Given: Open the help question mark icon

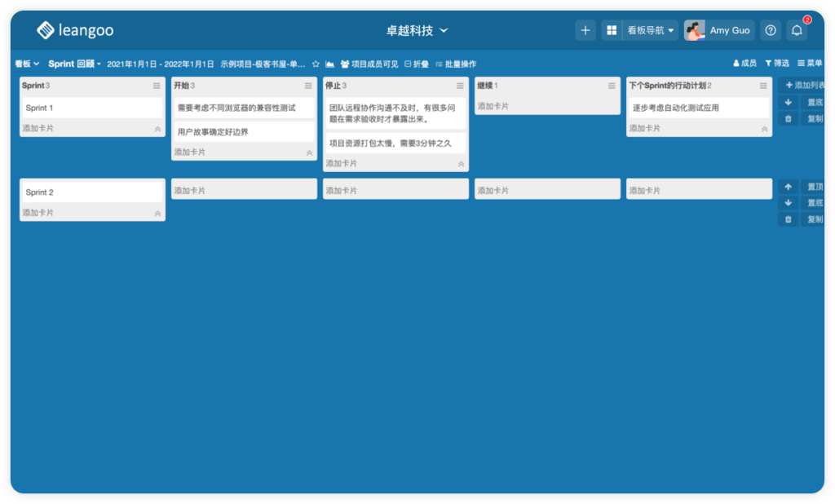Looking at the screenshot, I should tap(770, 30).
